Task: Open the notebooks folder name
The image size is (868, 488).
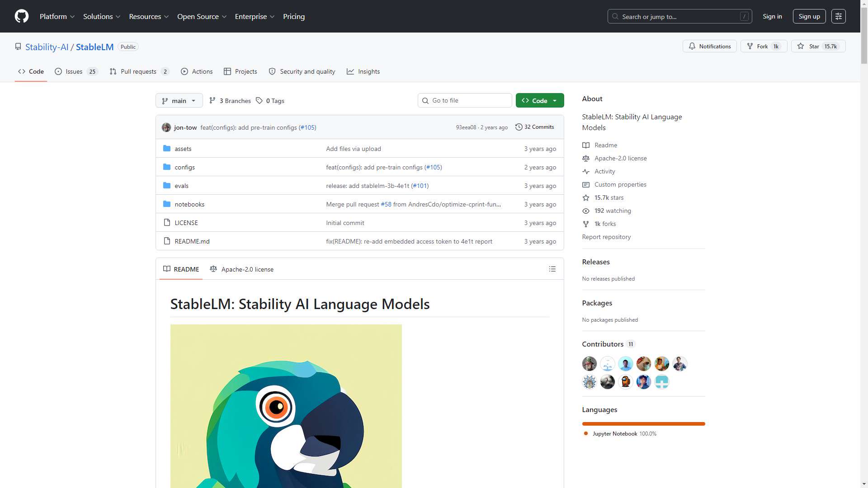Action: (189, 204)
